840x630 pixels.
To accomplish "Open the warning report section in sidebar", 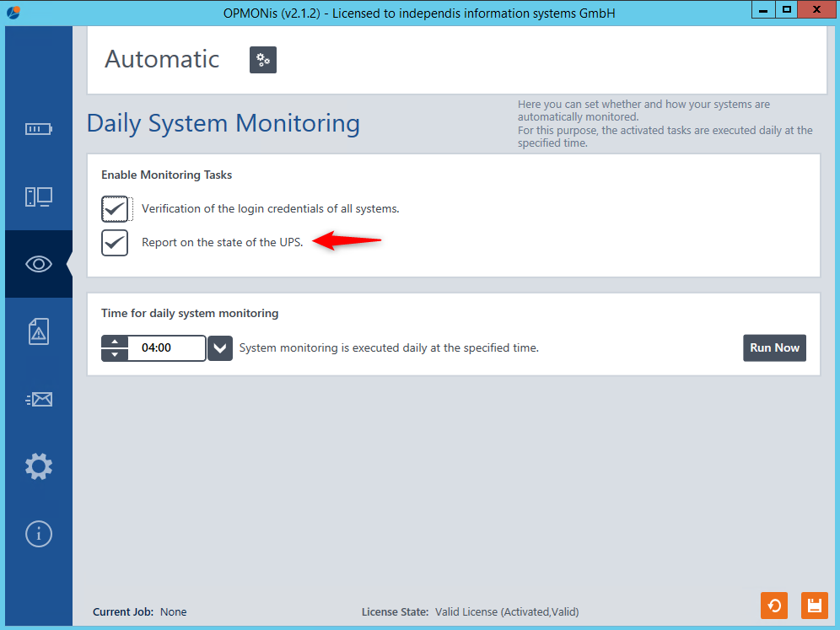I will click(39, 331).
